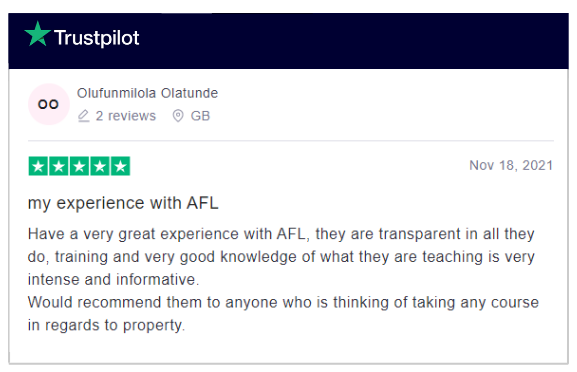Click the green Trustpilot star logo
577x372 pixels.
pos(38,34)
